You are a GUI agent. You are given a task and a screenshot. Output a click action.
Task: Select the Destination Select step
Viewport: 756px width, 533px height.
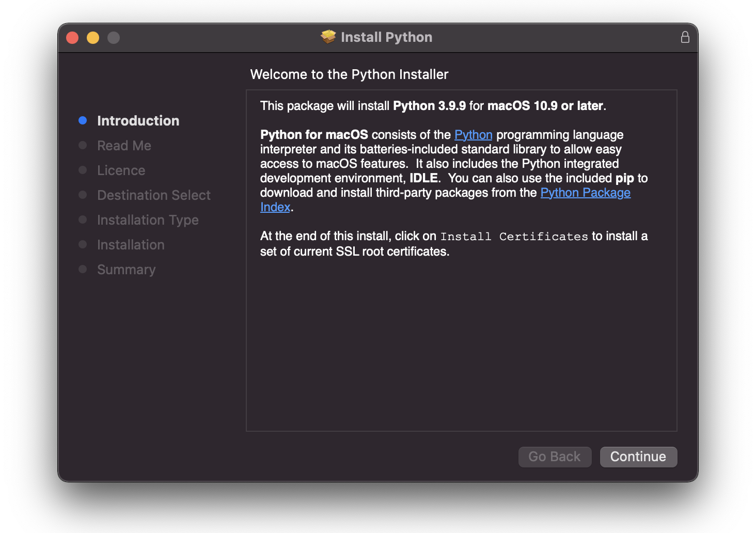(154, 195)
